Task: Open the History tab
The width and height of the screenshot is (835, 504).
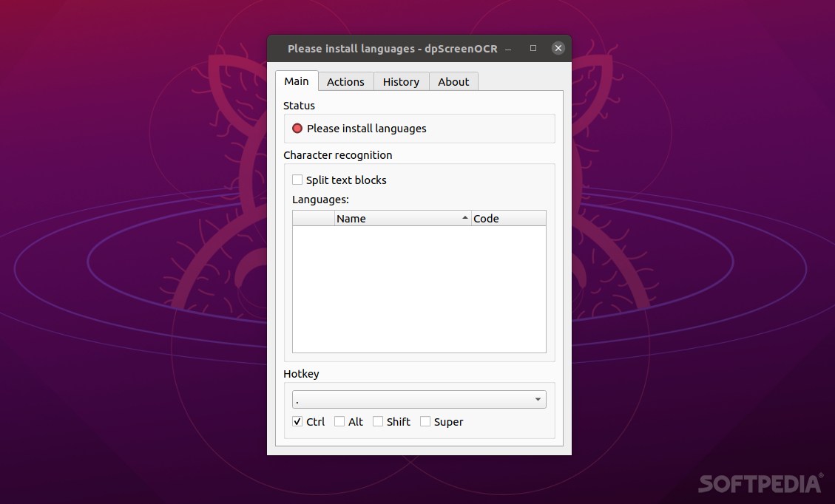Action: [x=401, y=81]
